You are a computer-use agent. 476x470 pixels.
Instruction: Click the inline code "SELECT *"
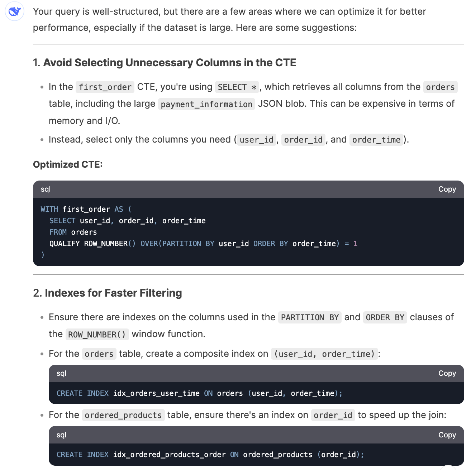pyautogui.click(x=237, y=87)
